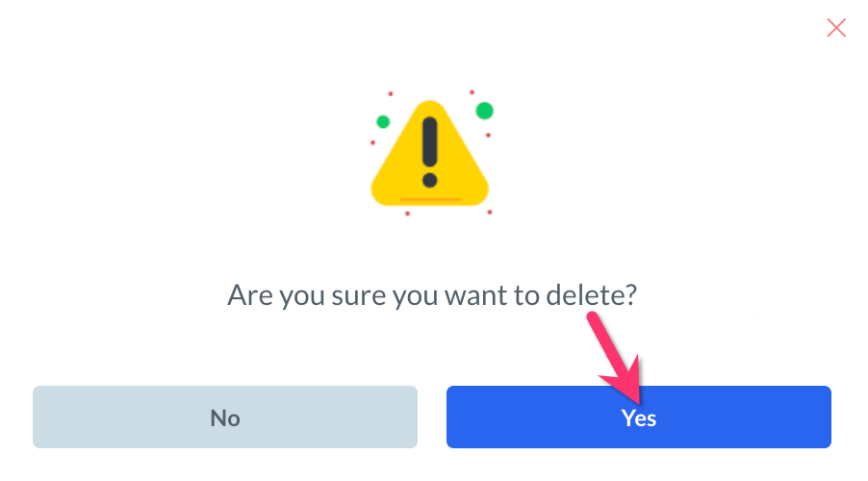The height and width of the screenshot is (481, 868).
Task: Click the larger green dot beside the triangle
Action: (x=484, y=111)
